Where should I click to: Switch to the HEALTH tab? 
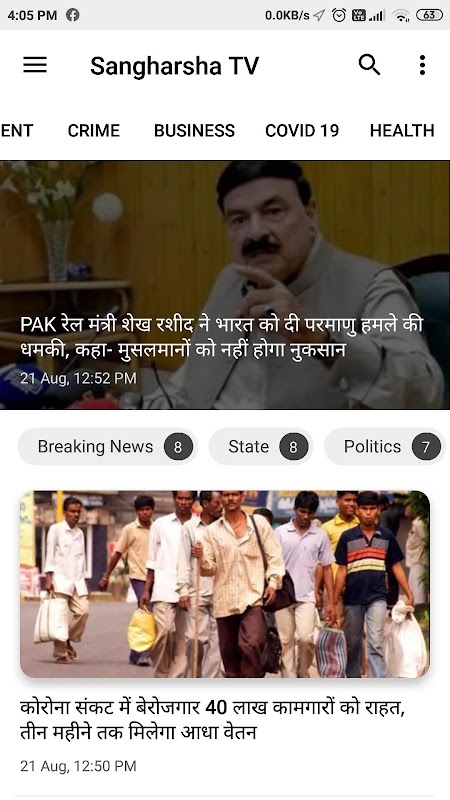coord(402,131)
